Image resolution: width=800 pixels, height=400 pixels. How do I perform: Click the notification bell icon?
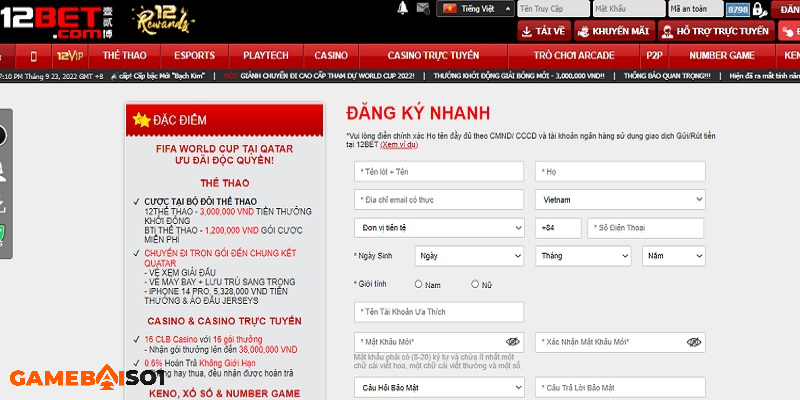(403, 8)
